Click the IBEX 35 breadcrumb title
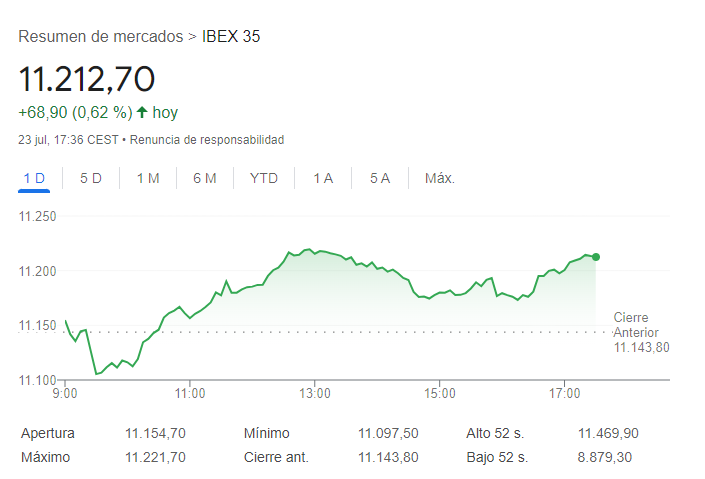Viewport: 705px width, 479px height. pos(231,37)
